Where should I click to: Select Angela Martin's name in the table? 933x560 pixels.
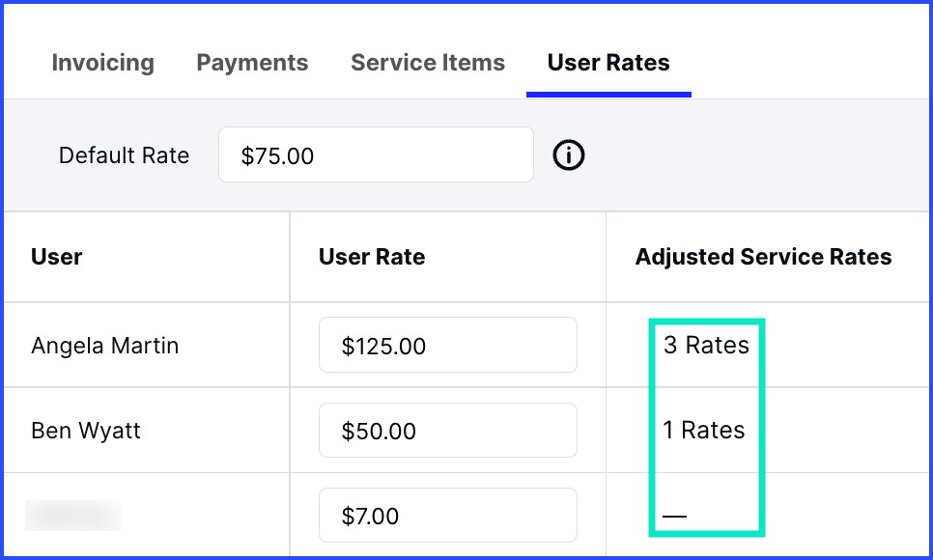(104, 345)
